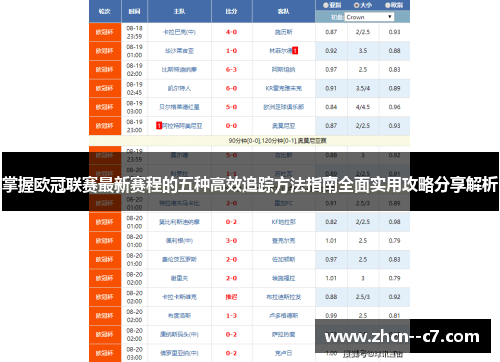
Task: Select the 亚盘 radio option
Action: tap(325, 5)
